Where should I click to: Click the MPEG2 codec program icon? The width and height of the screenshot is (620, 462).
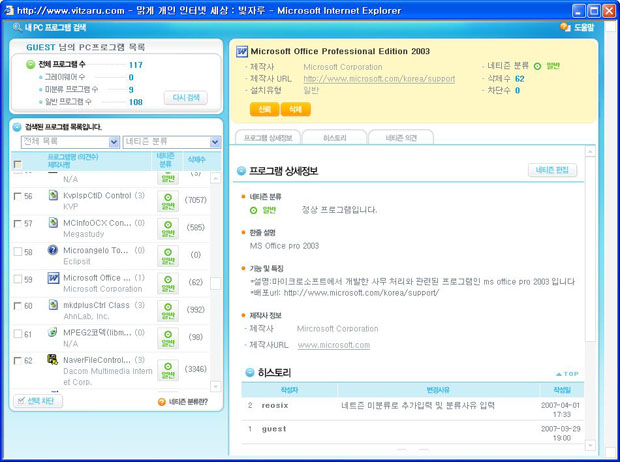53,332
